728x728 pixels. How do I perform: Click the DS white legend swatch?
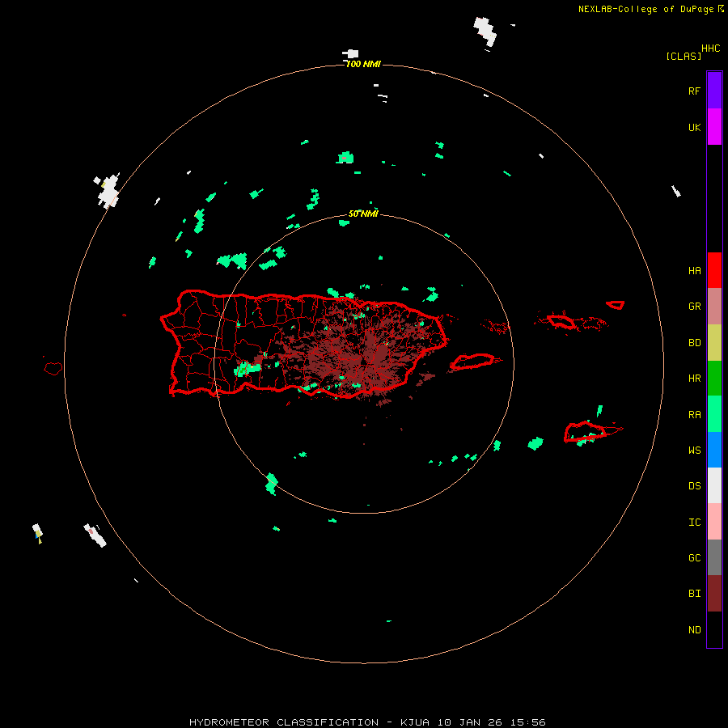click(714, 485)
